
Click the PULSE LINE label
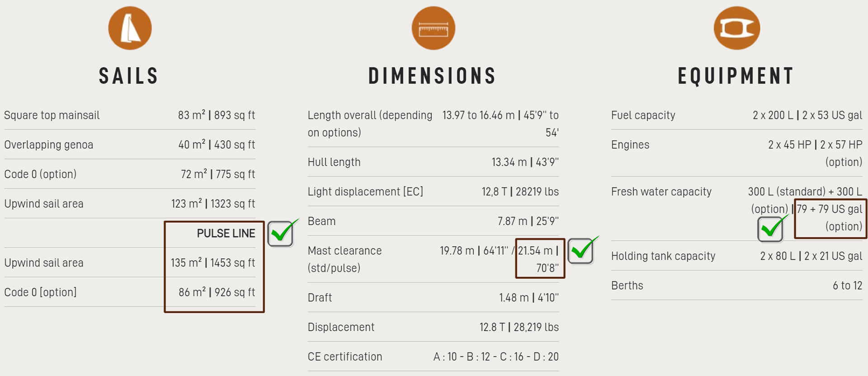pos(226,233)
